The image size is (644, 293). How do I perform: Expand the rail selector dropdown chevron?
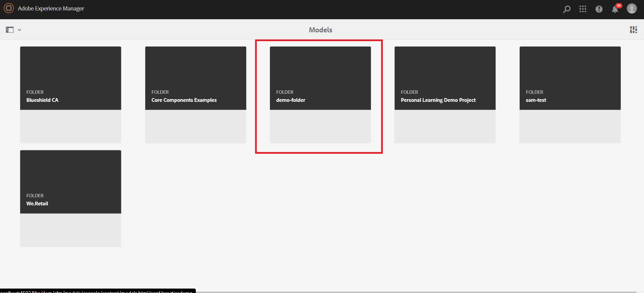(x=20, y=30)
